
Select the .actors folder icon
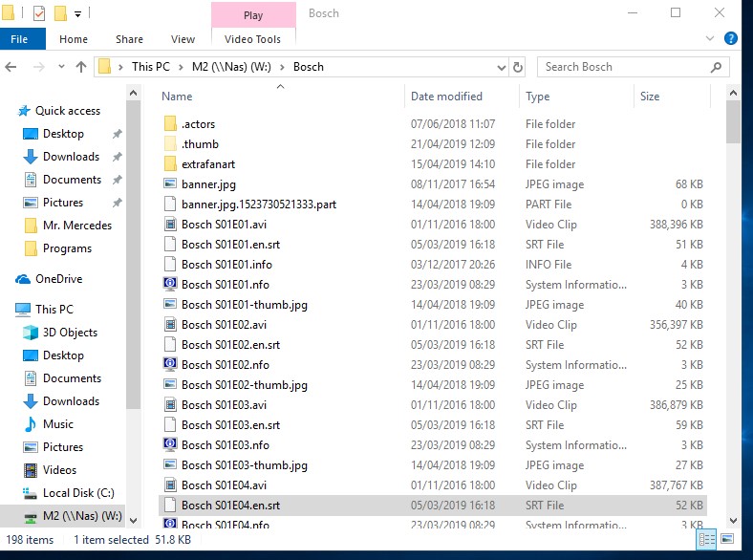pyautogui.click(x=170, y=124)
